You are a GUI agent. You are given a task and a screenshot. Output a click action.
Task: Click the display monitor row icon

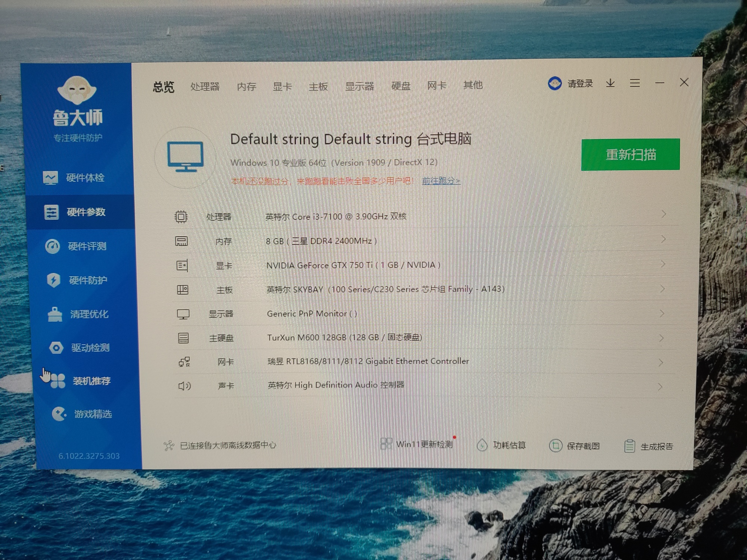click(x=183, y=314)
